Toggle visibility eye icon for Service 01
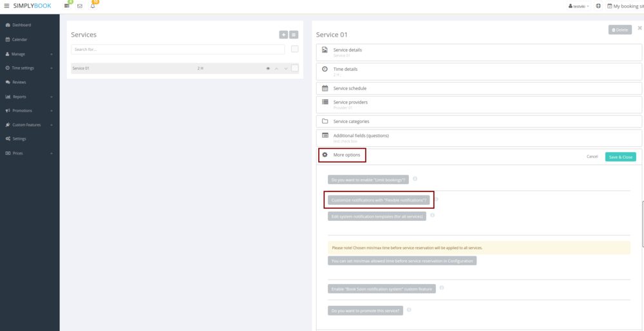The height and width of the screenshot is (331, 644). [x=268, y=68]
